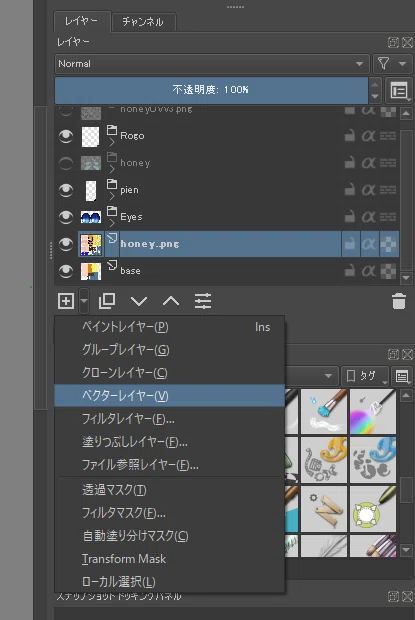Switch to the チャンネル tab
This screenshot has width=415, height=620.
coord(143,22)
